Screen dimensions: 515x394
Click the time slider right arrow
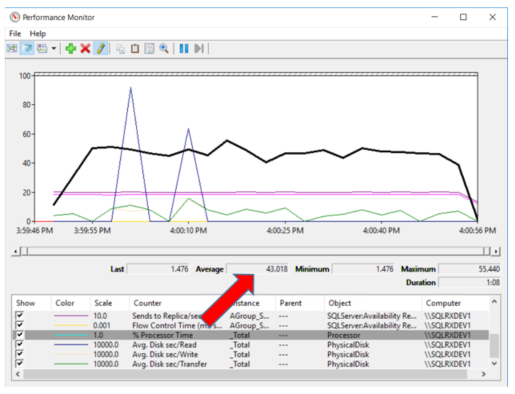(x=496, y=251)
